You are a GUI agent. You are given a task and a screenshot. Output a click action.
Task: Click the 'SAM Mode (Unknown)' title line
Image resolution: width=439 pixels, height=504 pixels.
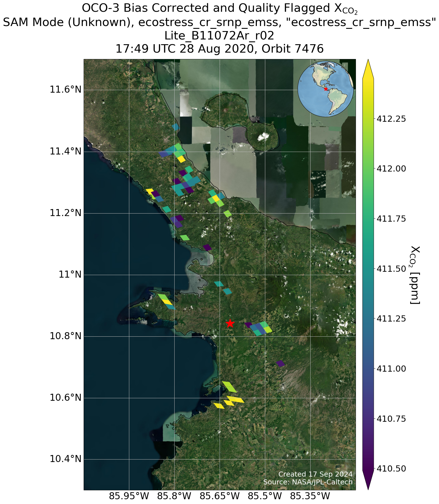[219, 22]
